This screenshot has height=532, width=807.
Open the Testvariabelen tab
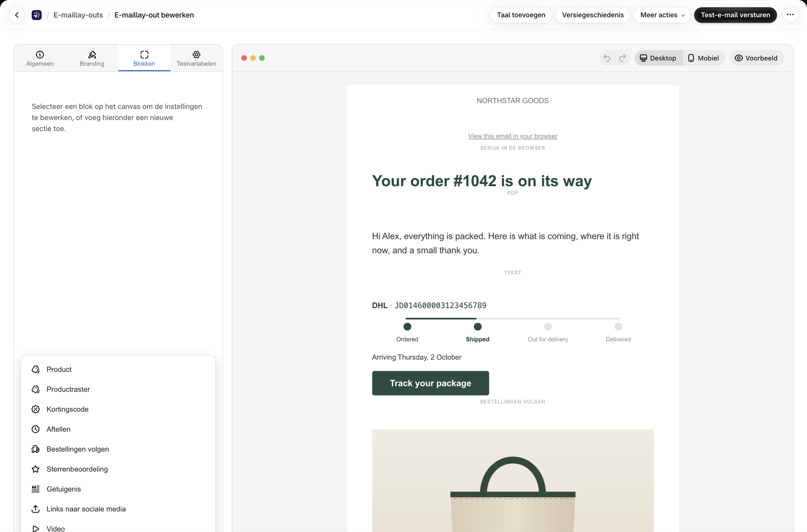click(196, 58)
